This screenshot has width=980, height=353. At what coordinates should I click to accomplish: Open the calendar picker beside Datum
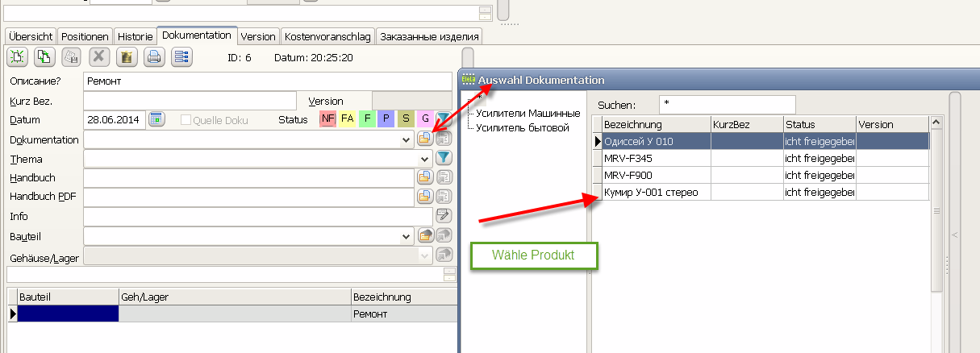(x=156, y=119)
